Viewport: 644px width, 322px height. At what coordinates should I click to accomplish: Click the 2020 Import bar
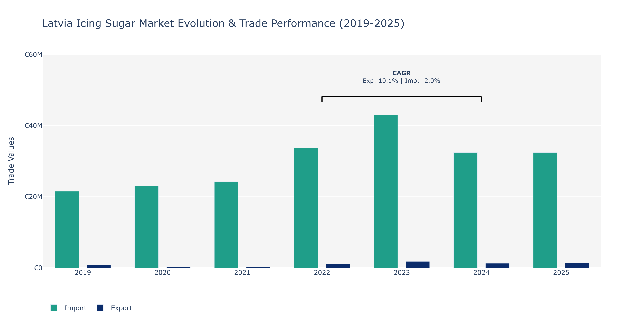[x=147, y=227]
